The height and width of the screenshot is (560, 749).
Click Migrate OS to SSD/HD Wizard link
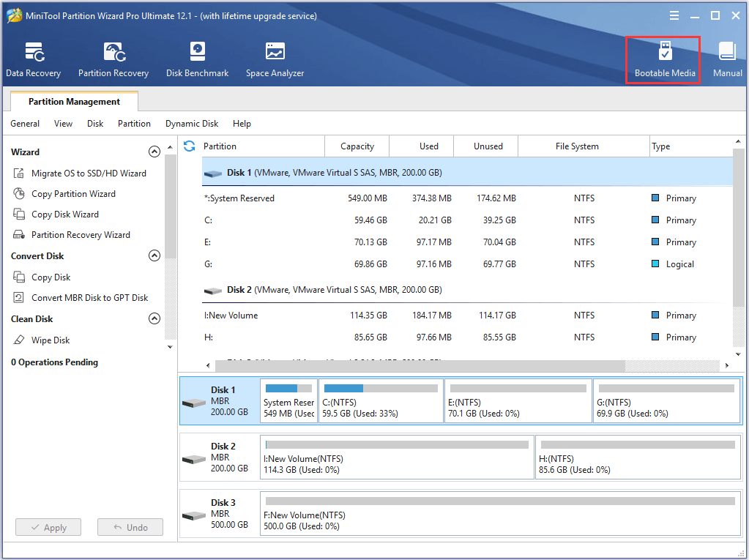(x=89, y=173)
